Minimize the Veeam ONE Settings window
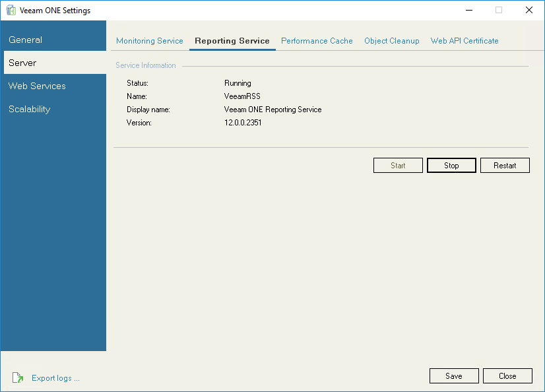This screenshot has width=545, height=392. (468, 11)
